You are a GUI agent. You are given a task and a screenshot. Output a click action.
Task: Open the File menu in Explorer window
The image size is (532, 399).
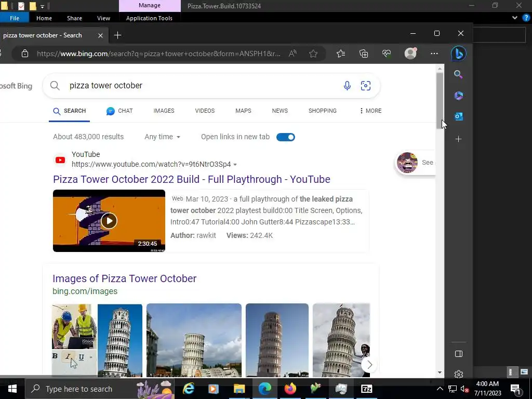14,18
